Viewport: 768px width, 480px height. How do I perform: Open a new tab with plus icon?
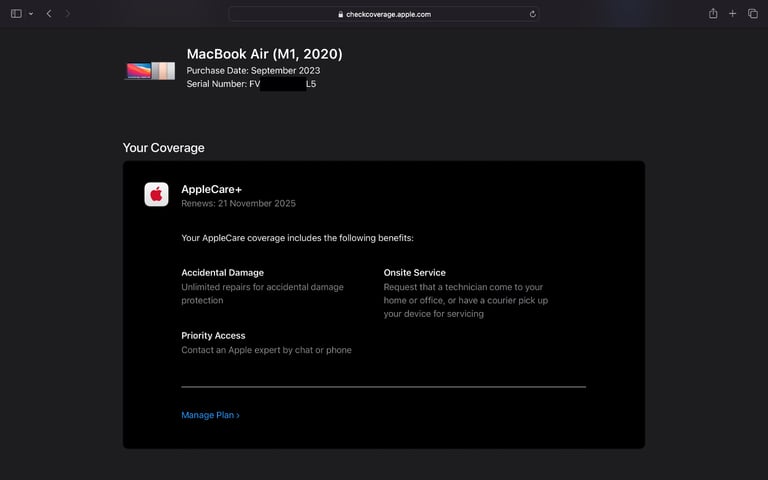[732, 14]
